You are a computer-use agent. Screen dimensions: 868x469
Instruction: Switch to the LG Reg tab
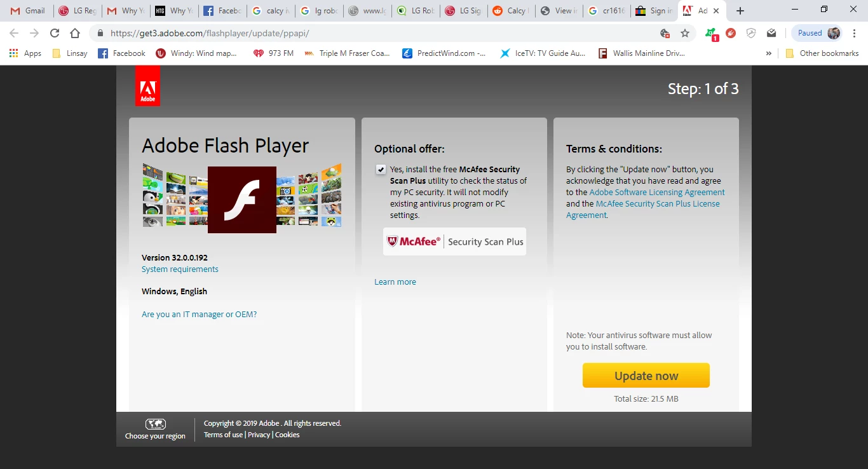click(x=77, y=11)
